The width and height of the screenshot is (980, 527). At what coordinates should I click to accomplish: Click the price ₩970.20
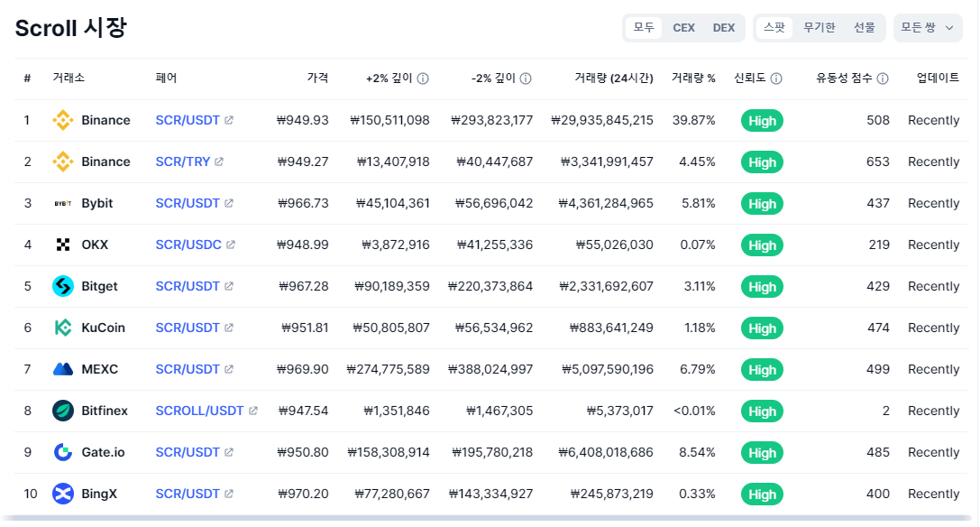click(303, 494)
